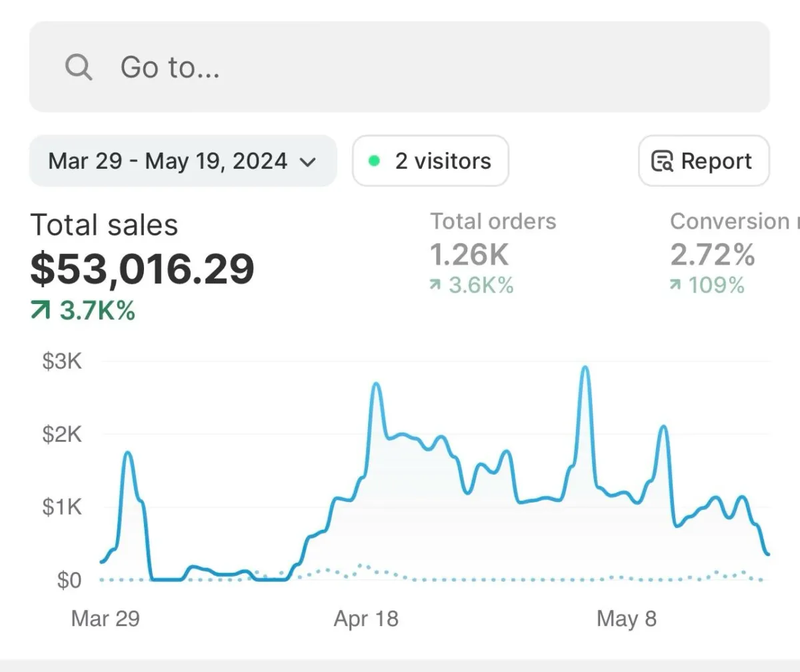The width and height of the screenshot is (800, 672).
Task: Focus the Go to search field
Action: tap(400, 67)
